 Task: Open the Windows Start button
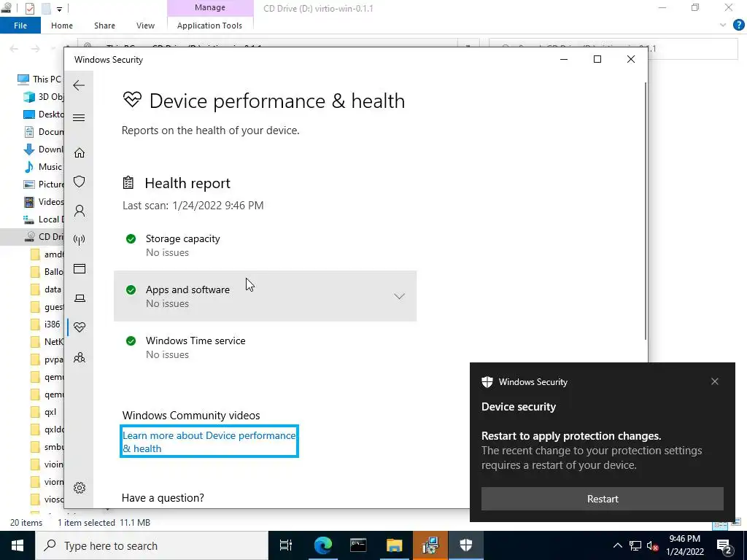[x=18, y=545]
